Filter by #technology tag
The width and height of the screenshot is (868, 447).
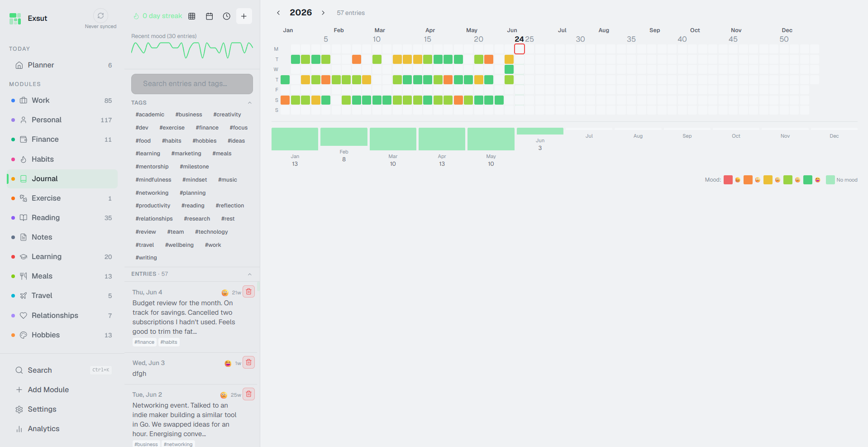211,232
